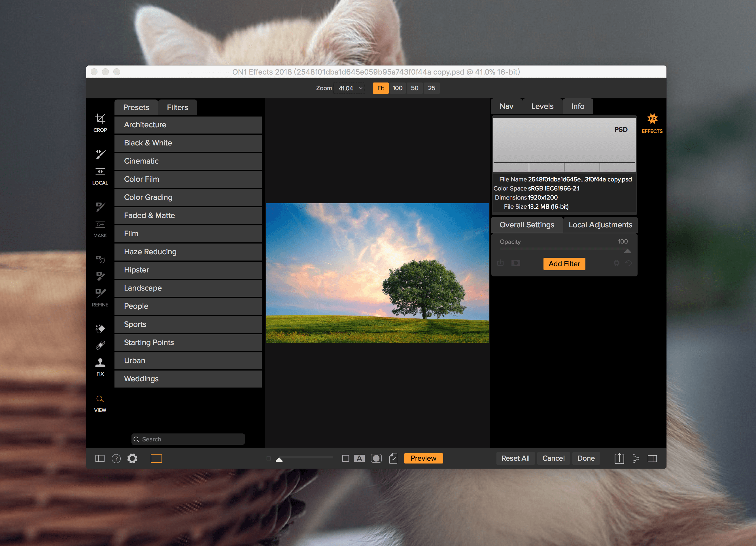Screen dimensions: 756x546
Task: Click the Done button
Action: (586, 458)
